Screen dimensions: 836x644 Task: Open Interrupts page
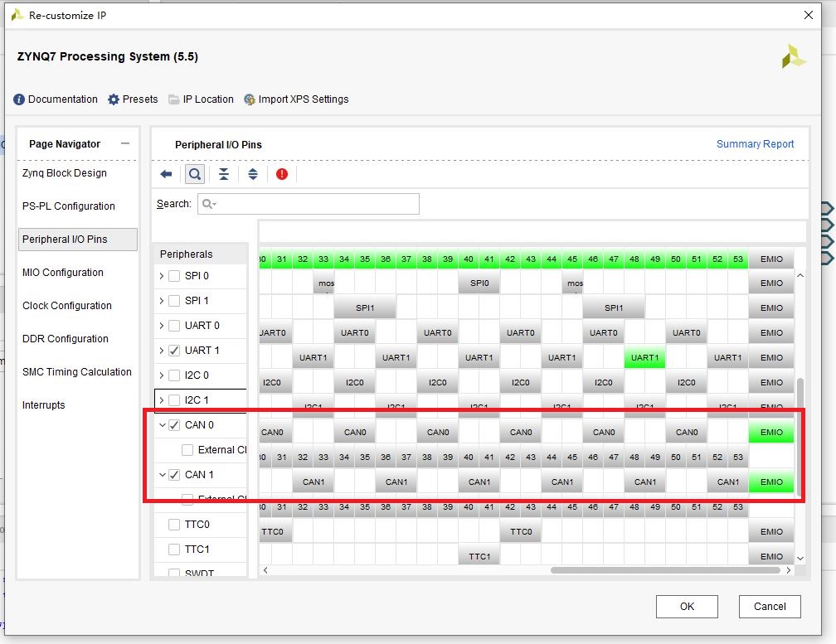click(x=44, y=405)
